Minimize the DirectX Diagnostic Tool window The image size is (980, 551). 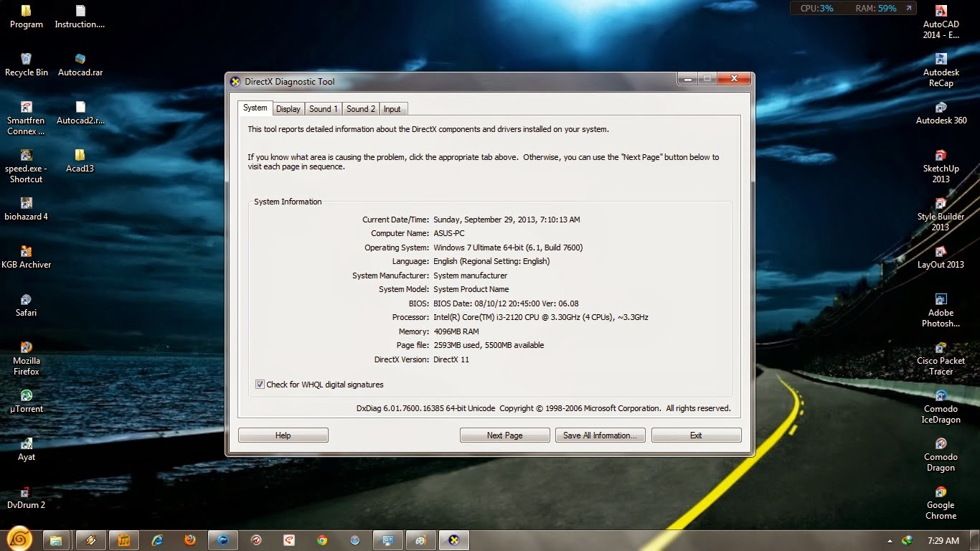coord(688,78)
